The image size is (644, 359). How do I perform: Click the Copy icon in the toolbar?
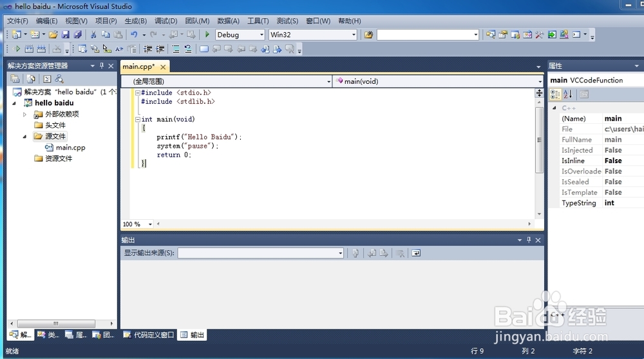(x=106, y=35)
